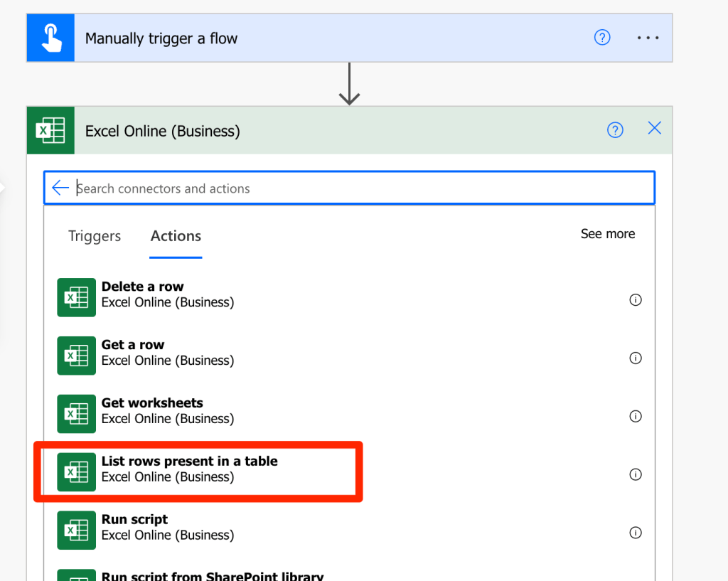Screen dimensions: 728x581
Task: View info about Run script action
Action: (636, 532)
